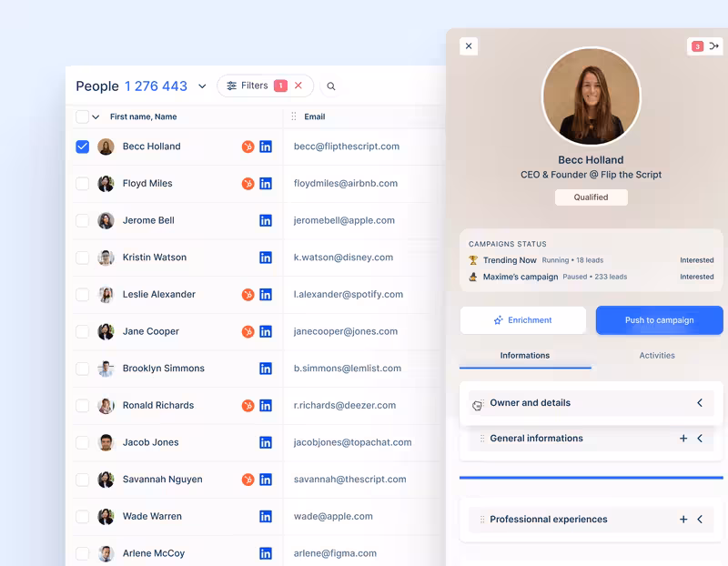728x566 pixels.
Task: Click the Enrichment button
Action: [x=523, y=320]
